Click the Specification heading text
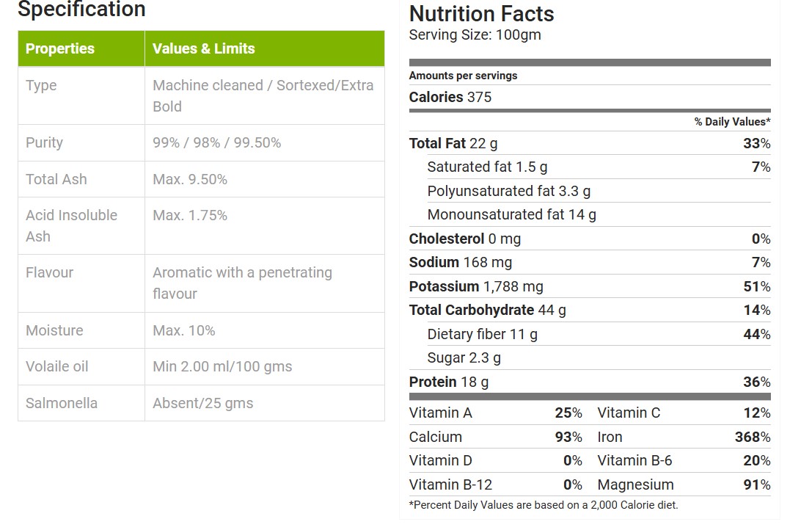 pyautogui.click(x=82, y=10)
